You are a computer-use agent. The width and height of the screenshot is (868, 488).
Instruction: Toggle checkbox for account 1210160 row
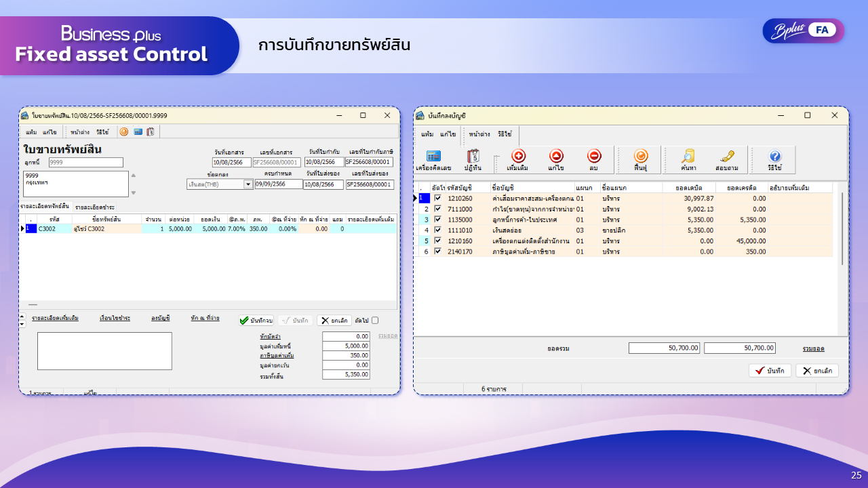pos(437,241)
